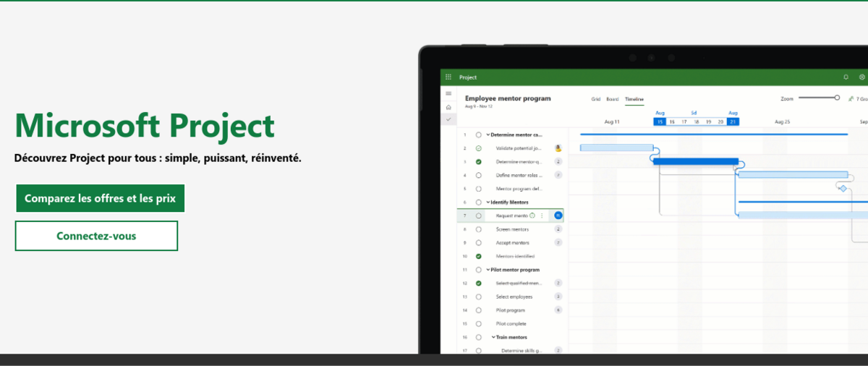The image size is (868, 366).
Task: Collapse the Pilot mentor program group
Action: tap(488, 269)
